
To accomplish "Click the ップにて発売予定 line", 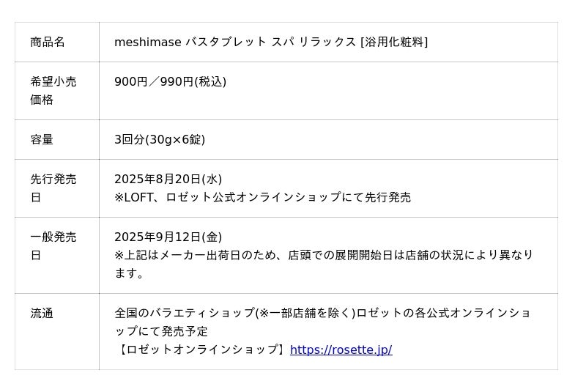I will click(x=161, y=331).
